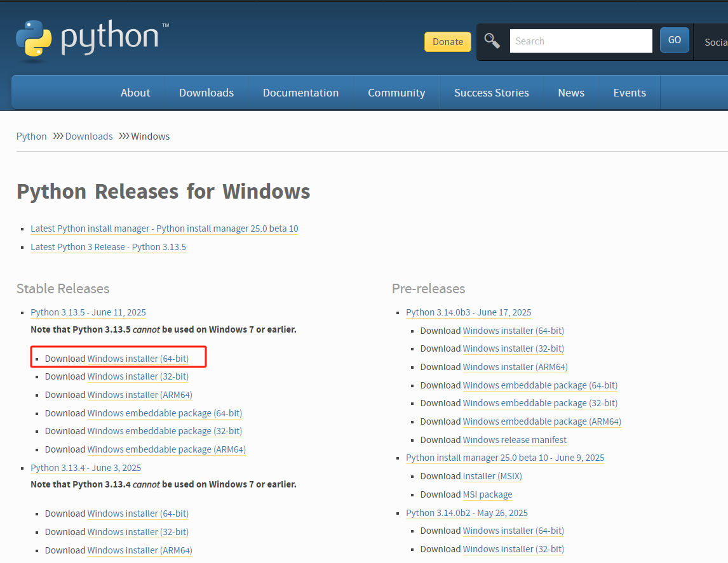Viewport: 728px width, 563px height.
Task: Open Python 3.14.0b3 - June 17, 2025 release
Action: [x=468, y=312]
